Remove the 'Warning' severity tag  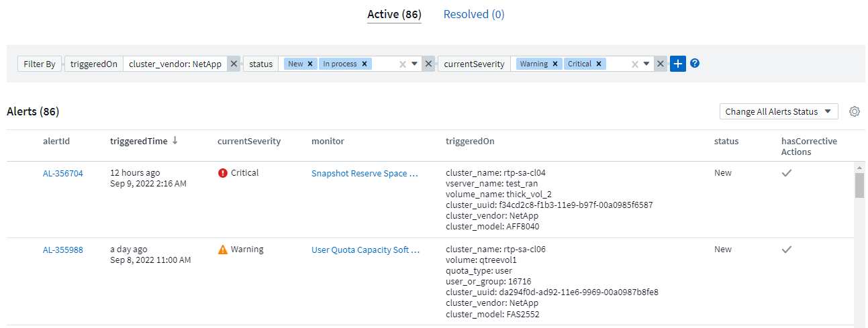click(555, 64)
